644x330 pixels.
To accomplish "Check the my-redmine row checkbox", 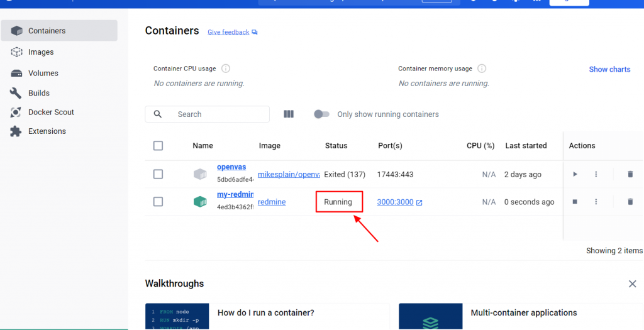I will 158,202.
